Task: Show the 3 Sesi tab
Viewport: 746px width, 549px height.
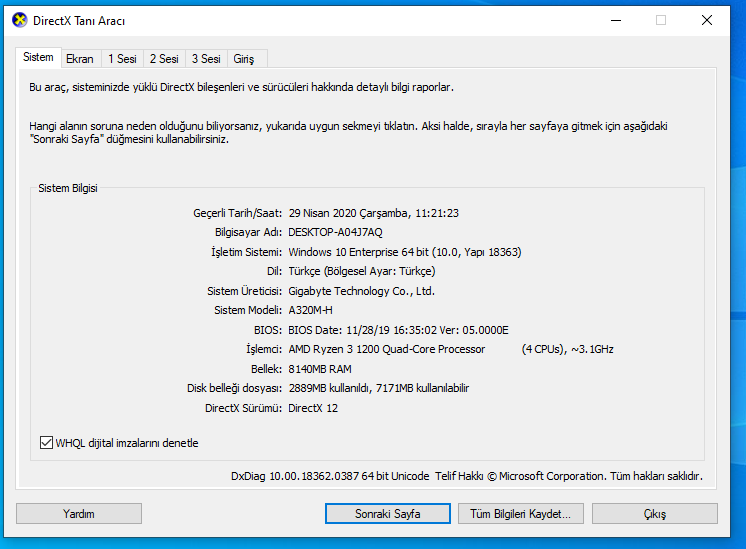Action: (x=206, y=59)
